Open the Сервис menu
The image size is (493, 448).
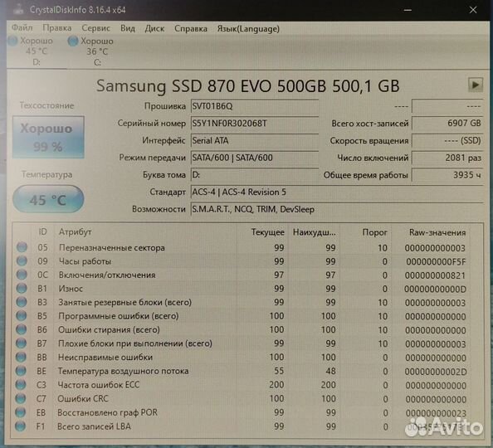[x=96, y=28]
